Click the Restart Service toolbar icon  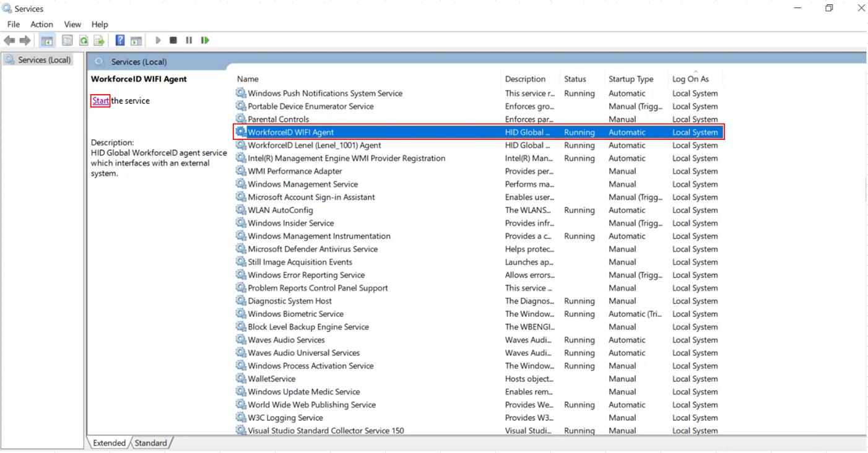tap(205, 40)
